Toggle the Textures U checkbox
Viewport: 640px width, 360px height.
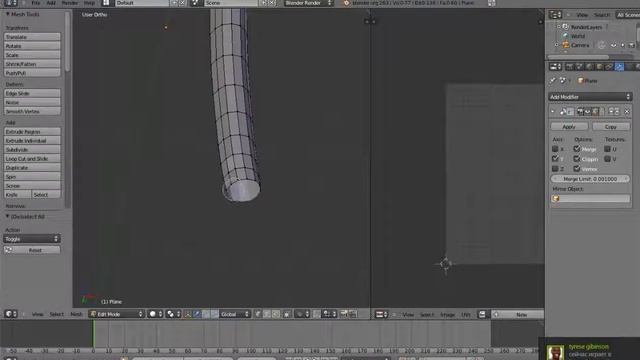click(x=607, y=149)
